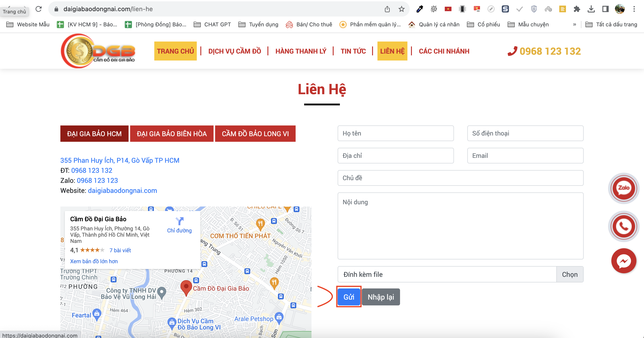Open the browser Downloads icon
The image size is (644, 338).
click(x=591, y=9)
